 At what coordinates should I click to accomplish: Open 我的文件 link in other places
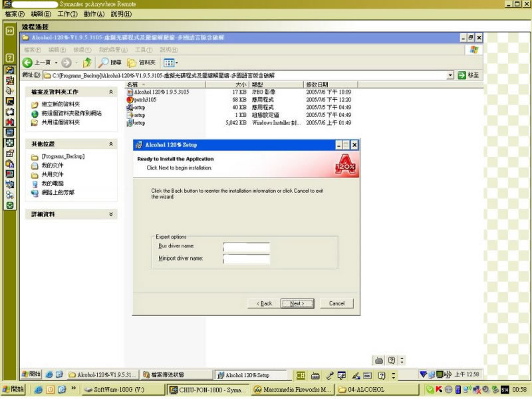(53, 166)
